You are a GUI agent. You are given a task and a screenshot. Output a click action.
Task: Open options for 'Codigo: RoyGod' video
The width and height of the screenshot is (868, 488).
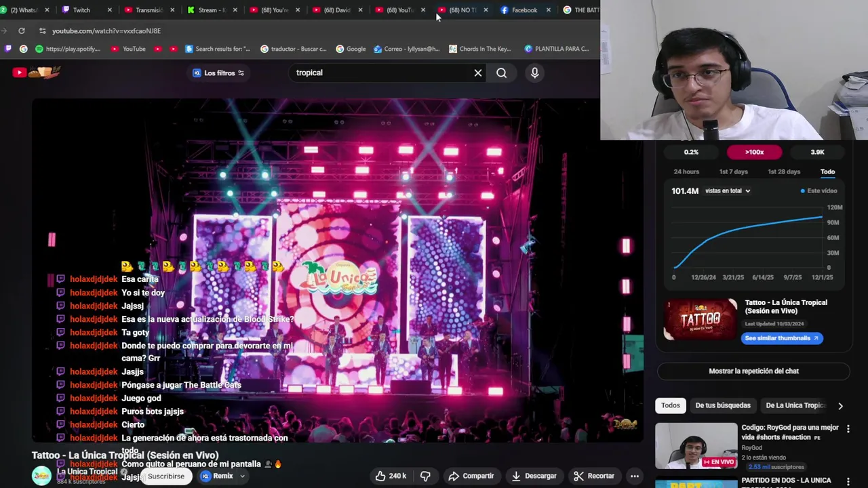(x=848, y=429)
